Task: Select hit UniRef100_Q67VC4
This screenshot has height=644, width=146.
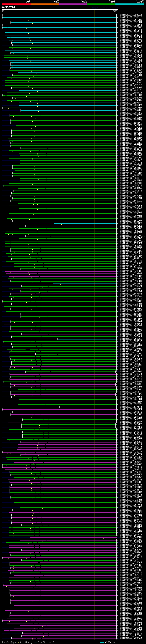Action: [x=131, y=337]
